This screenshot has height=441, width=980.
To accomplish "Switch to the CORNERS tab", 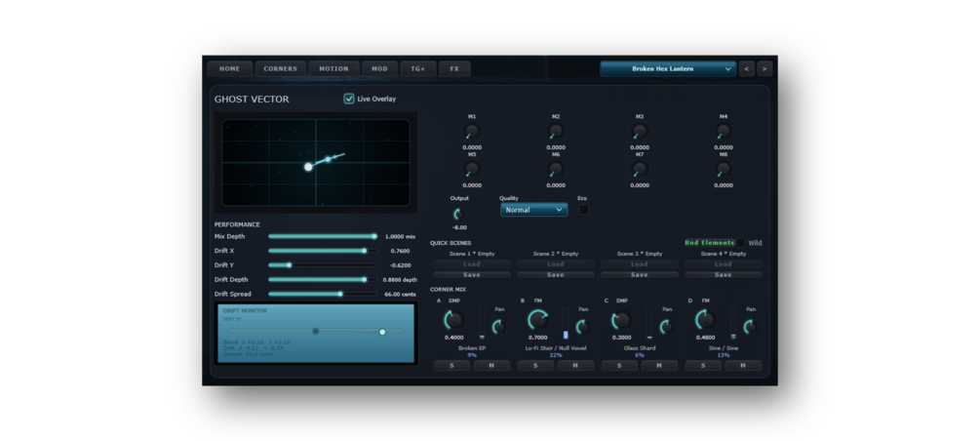I will 280,69.
